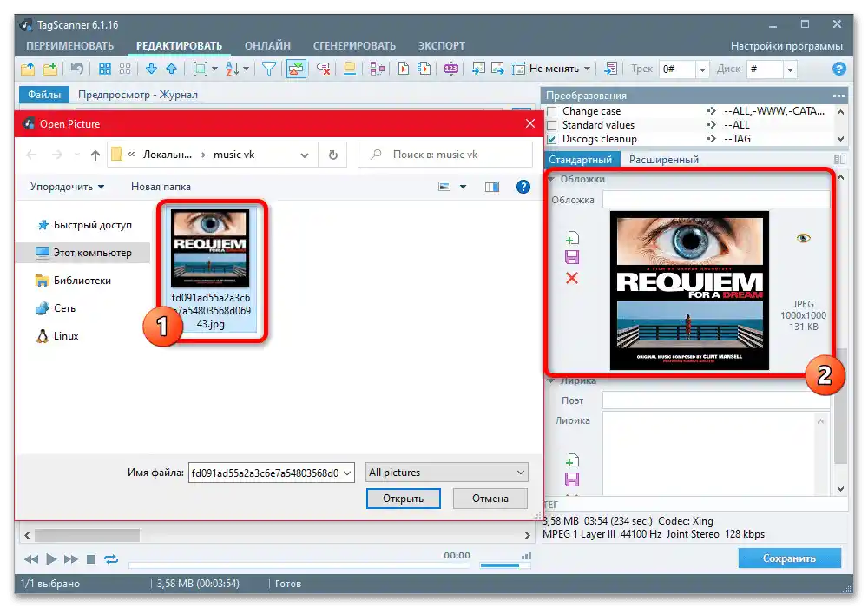This screenshot has height=608, width=868.
Task: Open the Предпросмотр - Журнал tab
Action: [138, 95]
